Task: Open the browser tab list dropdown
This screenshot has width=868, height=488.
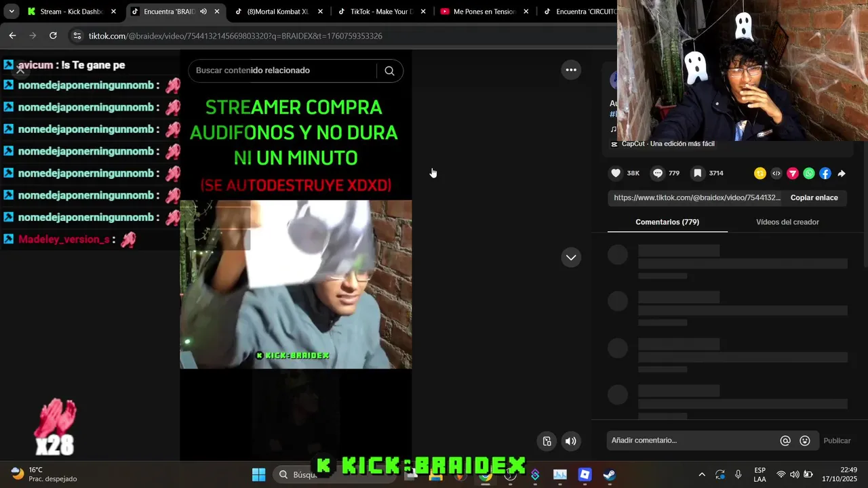Action: tap(12, 12)
